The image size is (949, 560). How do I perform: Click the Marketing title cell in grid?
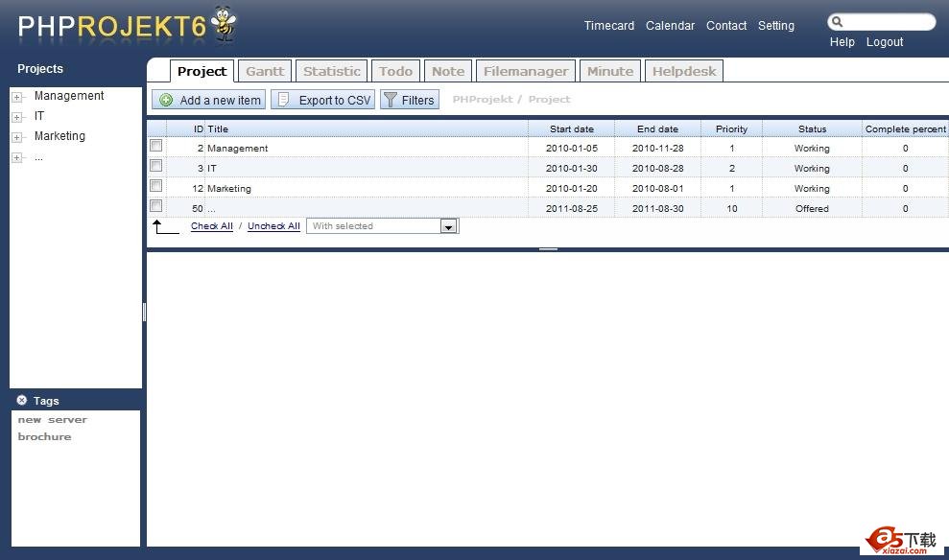367,188
